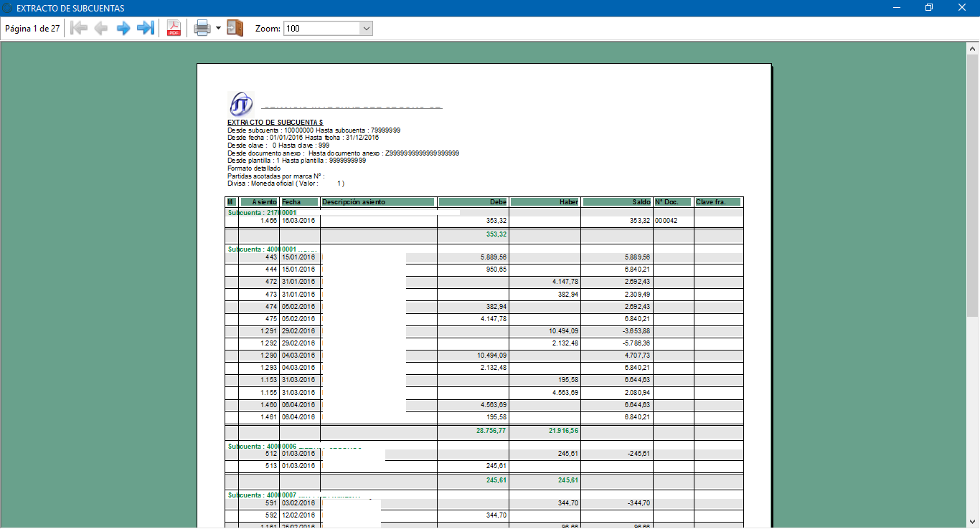
Task: Restore down the Extracto de Subcuentas window
Action: pyautogui.click(x=929, y=8)
